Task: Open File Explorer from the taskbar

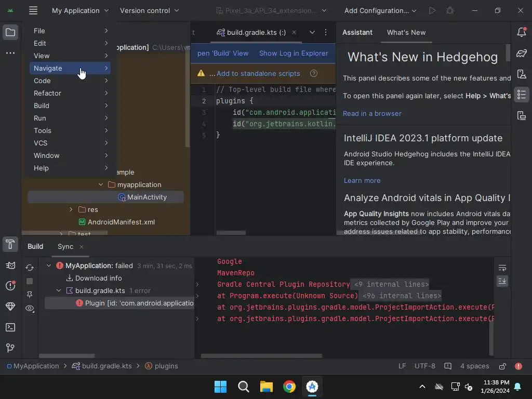Action: [267, 387]
